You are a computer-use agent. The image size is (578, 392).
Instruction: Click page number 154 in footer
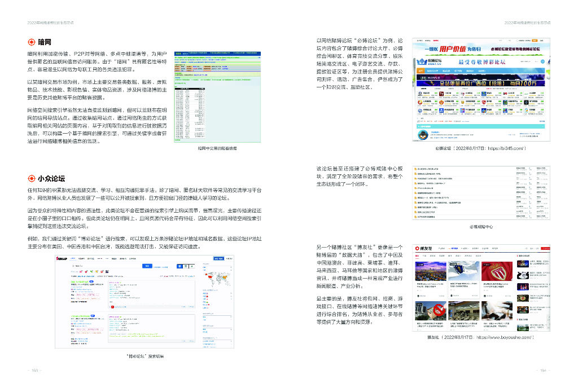click(543, 370)
